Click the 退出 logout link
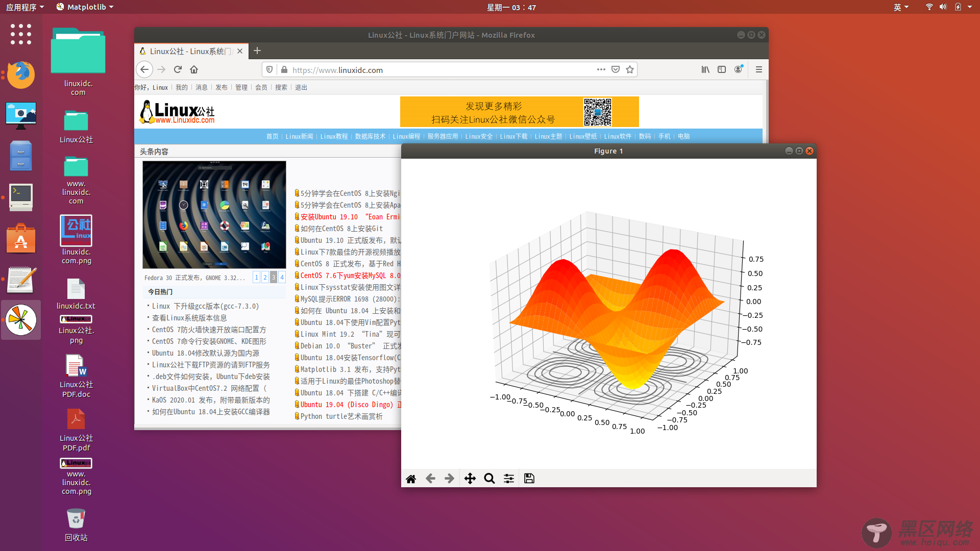The image size is (980, 551). 301,87
